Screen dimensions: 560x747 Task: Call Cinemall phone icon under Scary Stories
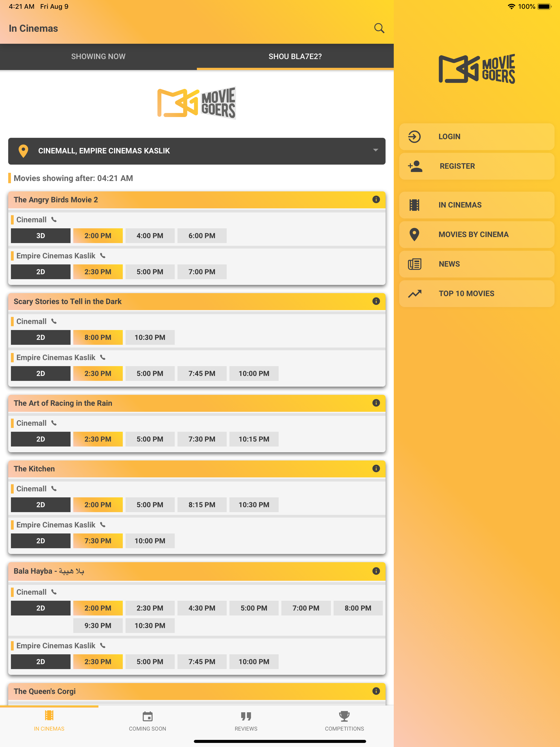pyautogui.click(x=54, y=322)
